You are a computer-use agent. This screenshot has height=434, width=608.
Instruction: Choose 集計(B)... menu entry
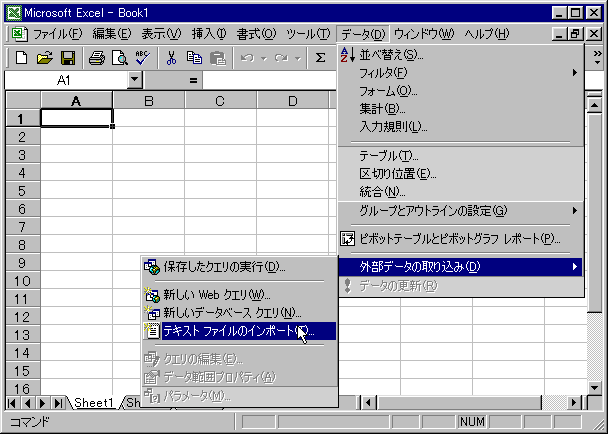461,109
